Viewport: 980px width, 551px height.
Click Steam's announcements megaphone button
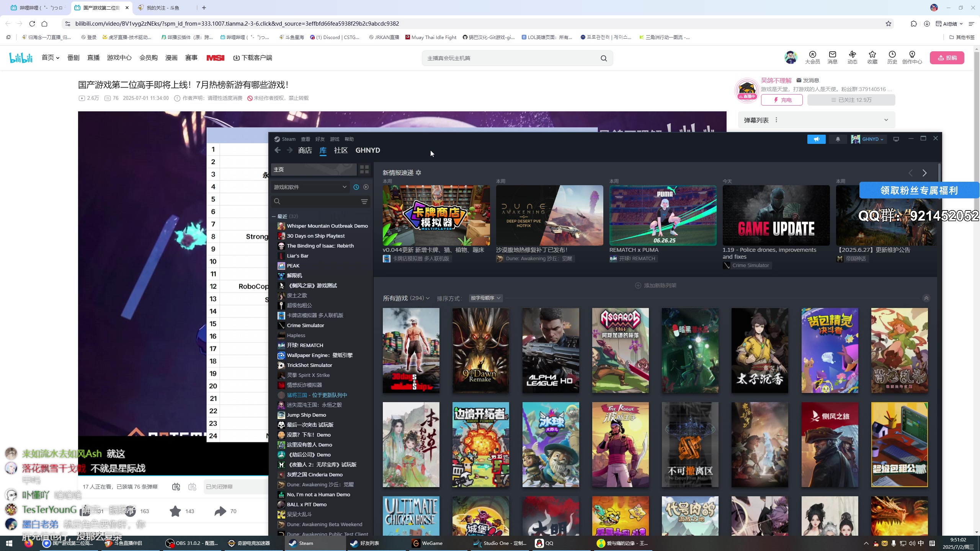[x=816, y=139]
